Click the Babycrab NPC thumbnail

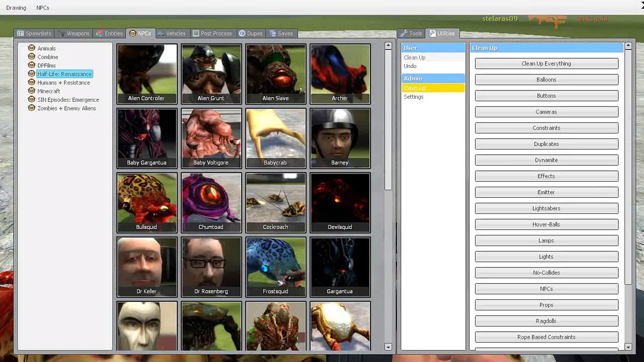coord(275,138)
